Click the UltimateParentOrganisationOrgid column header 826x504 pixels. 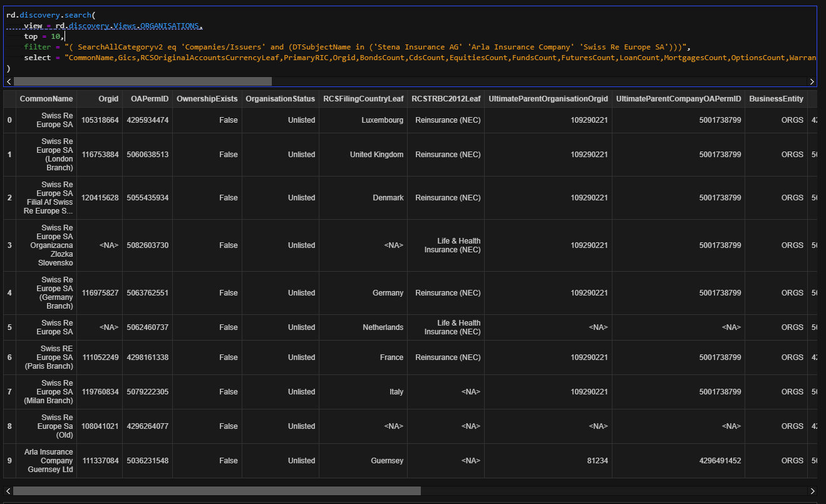click(548, 99)
